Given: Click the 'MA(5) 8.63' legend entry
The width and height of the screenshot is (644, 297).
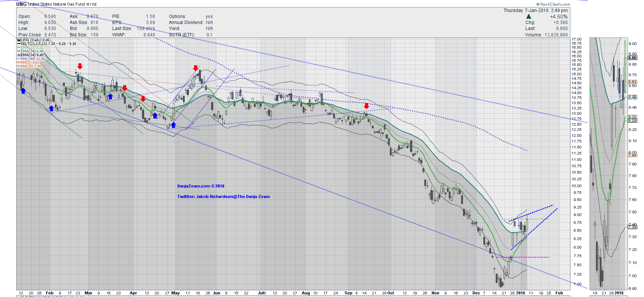Looking at the screenshot, I should (29, 63).
